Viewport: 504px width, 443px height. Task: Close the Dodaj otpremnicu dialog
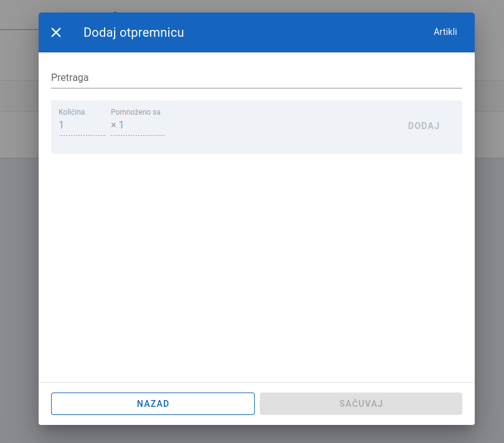56,32
